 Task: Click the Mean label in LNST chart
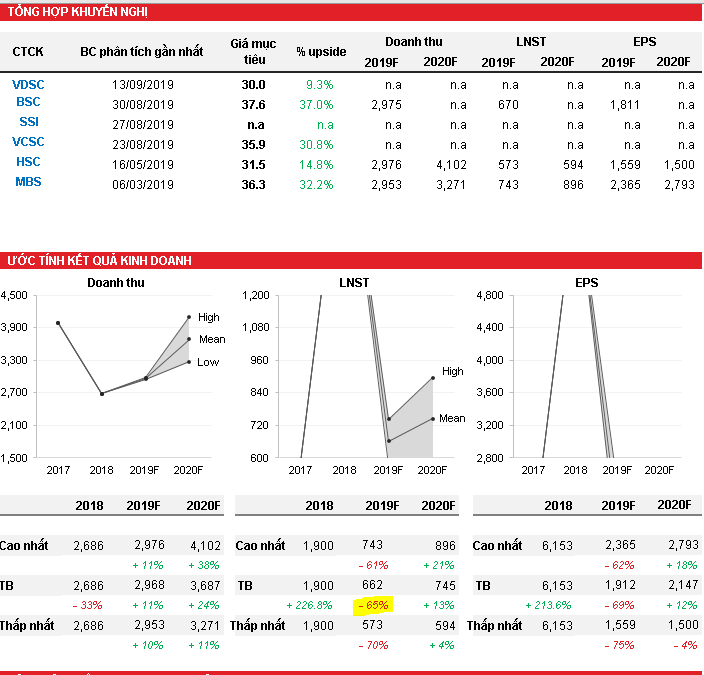click(451, 418)
